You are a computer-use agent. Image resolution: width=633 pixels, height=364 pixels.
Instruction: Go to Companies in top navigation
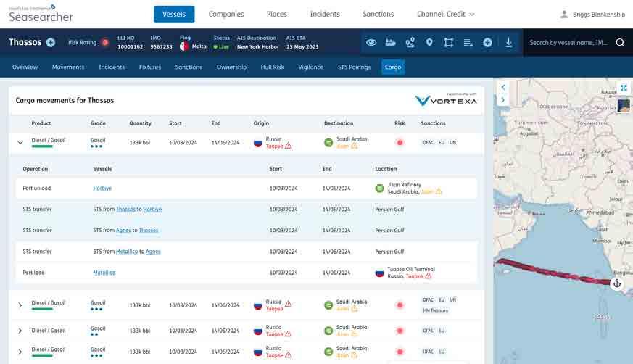226,14
